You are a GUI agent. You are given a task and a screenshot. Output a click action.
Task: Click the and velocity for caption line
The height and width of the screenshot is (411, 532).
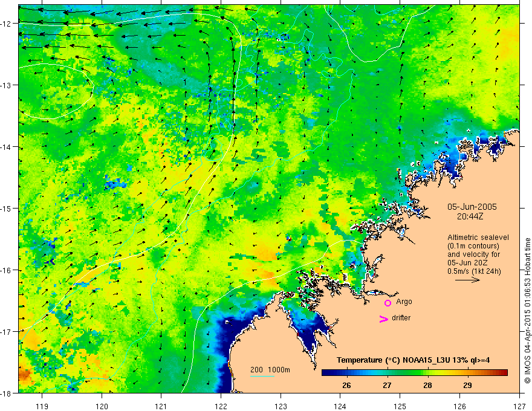473,254
